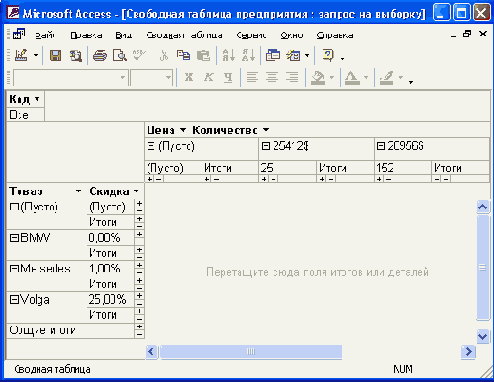Toggle Italic formatting button
Image resolution: width=494 pixels, height=382 pixels.
coord(209,77)
